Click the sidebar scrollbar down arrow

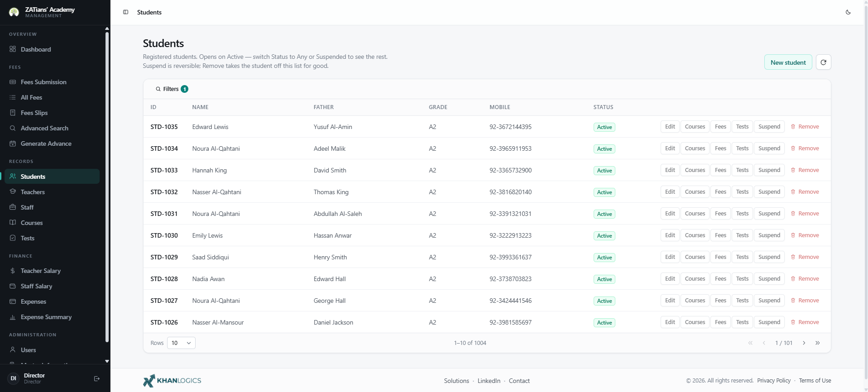107,361
